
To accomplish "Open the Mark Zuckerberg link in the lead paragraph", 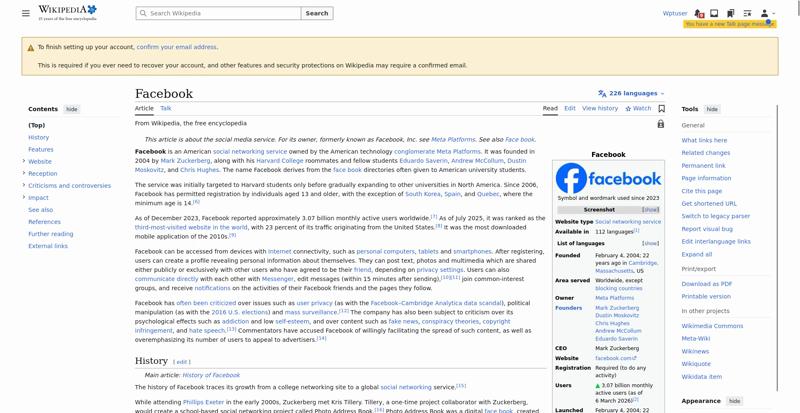I will click(185, 161).
